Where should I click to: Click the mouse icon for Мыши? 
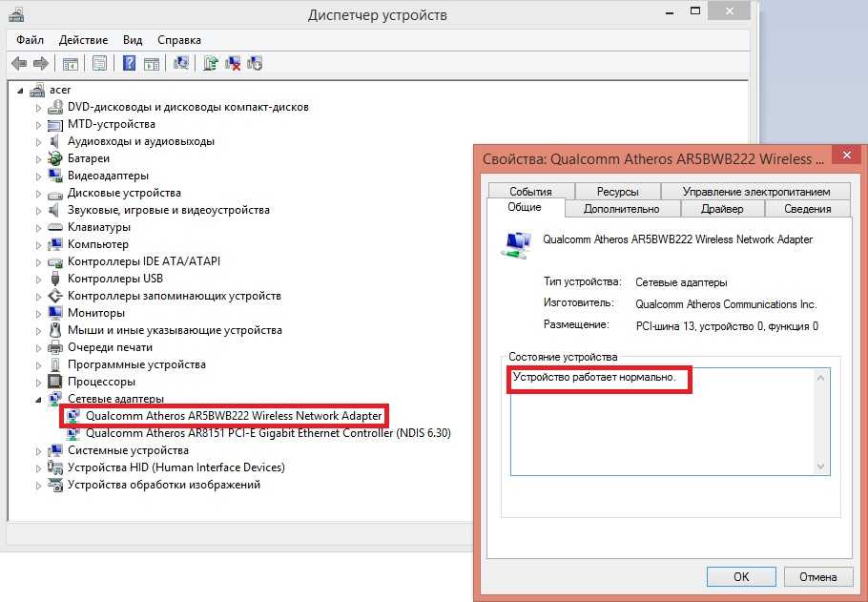[54, 330]
